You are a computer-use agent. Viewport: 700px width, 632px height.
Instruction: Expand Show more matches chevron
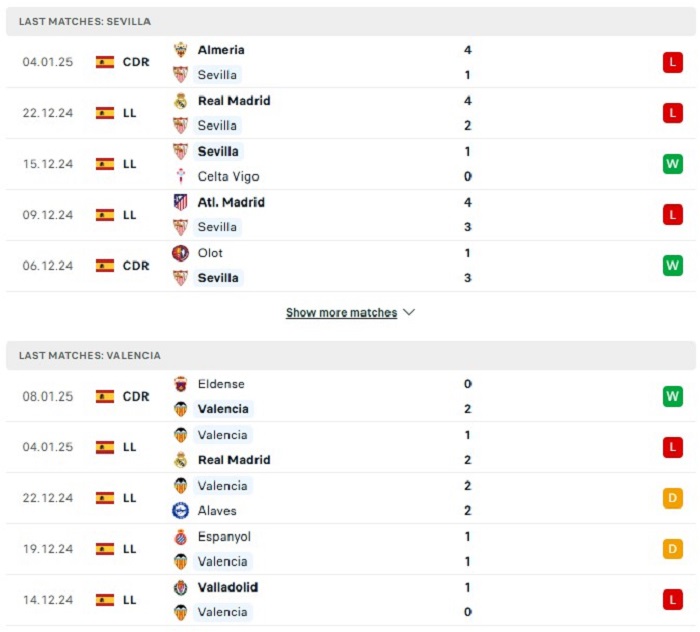tap(409, 312)
